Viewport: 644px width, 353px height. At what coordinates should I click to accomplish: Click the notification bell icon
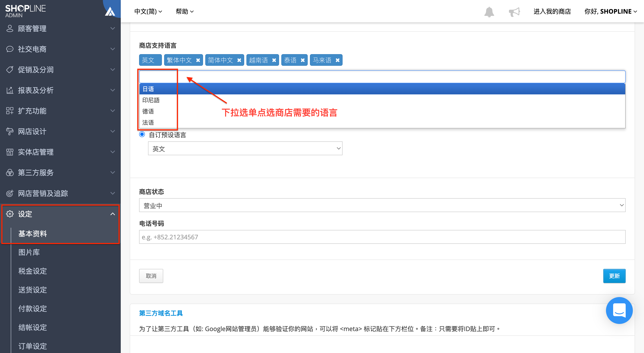pos(489,12)
